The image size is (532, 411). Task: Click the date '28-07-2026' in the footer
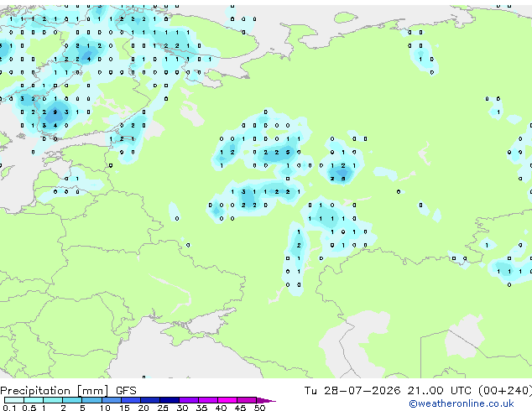coord(362,391)
